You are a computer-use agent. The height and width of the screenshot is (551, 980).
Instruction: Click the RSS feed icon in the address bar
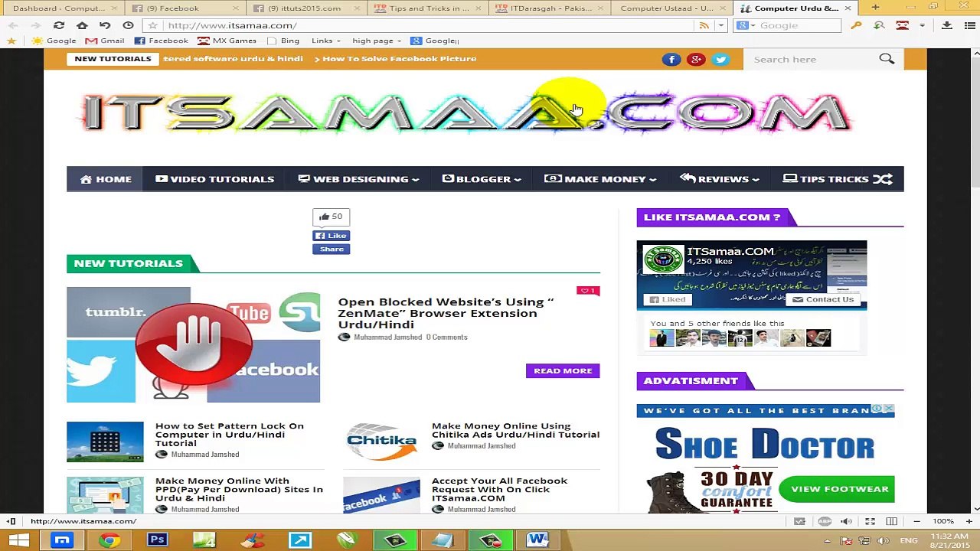pos(704,25)
